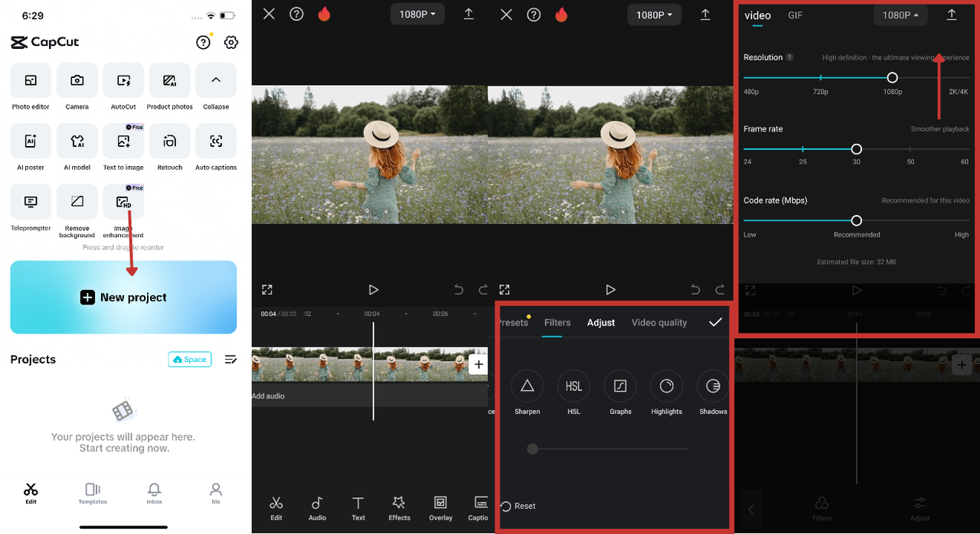Open the Remove background tool

(77, 211)
